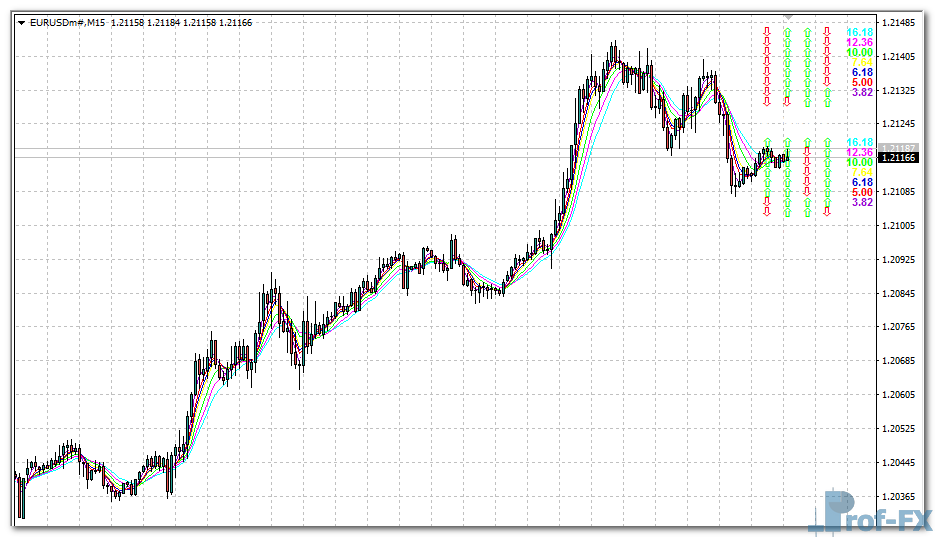
Task: Click the 1.21485 value on price axis
Action: point(900,23)
